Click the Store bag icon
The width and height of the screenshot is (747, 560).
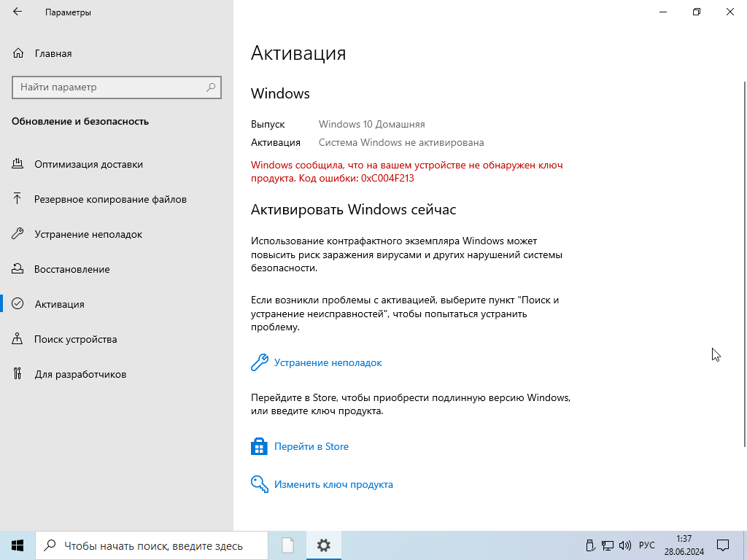click(x=259, y=446)
